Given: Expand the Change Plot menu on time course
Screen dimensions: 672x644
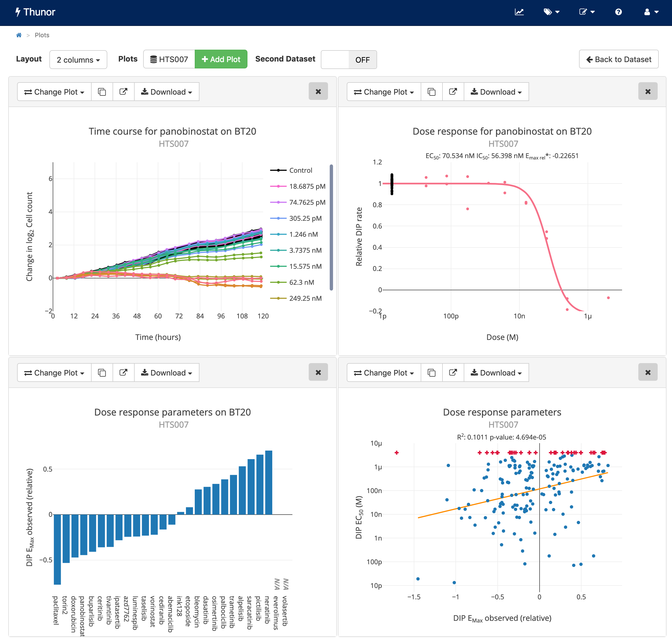Looking at the screenshot, I should pyautogui.click(x=54, y=92).
